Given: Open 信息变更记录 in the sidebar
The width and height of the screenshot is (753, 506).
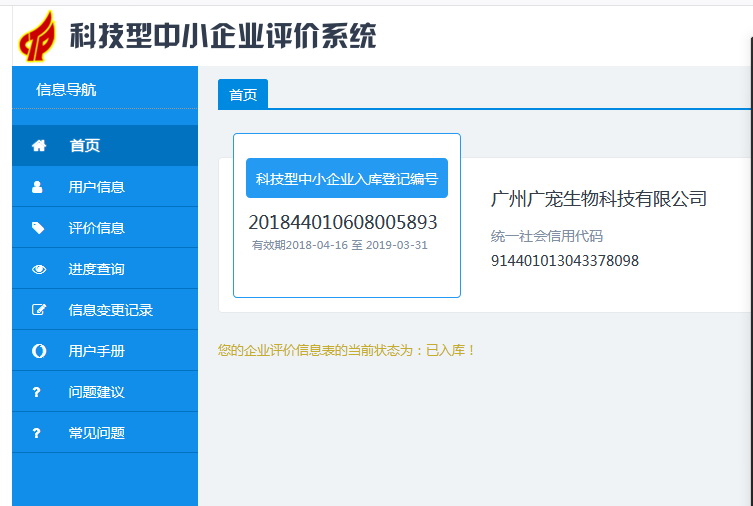Looking at the screenshot, I should pos(105,310).
